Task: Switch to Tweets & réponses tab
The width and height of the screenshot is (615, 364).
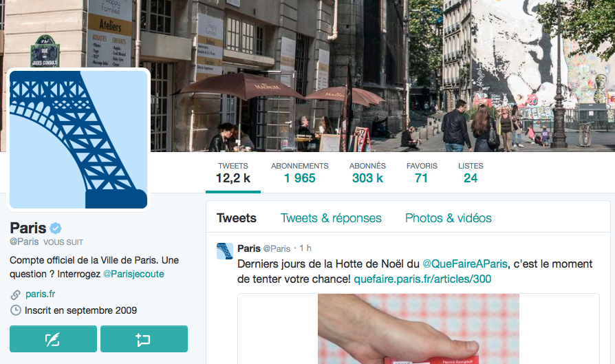Action: [x=331, y=218]
